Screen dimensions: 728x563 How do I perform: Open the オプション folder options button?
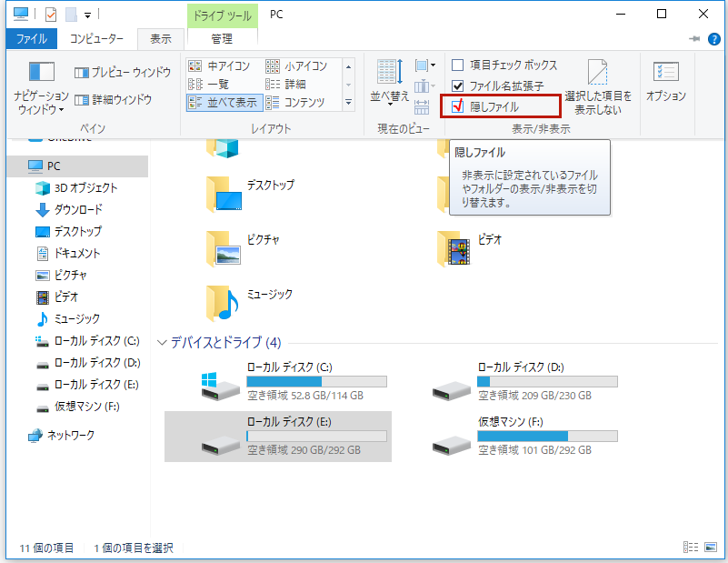point(666,81)
